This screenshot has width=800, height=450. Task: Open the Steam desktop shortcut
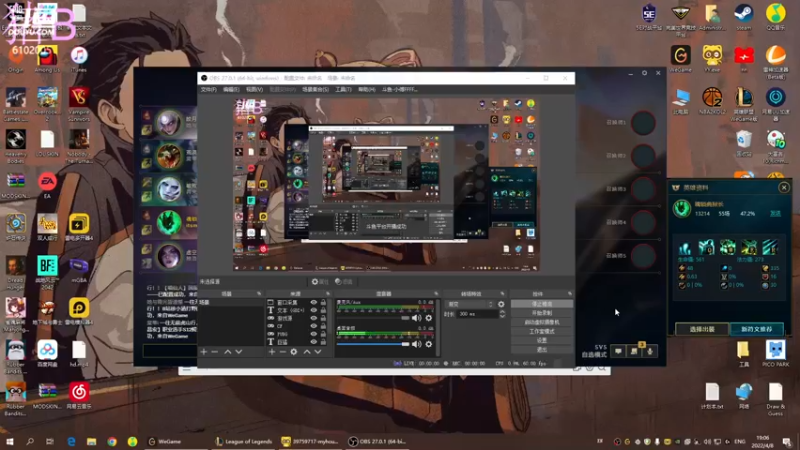coord(743,17)
